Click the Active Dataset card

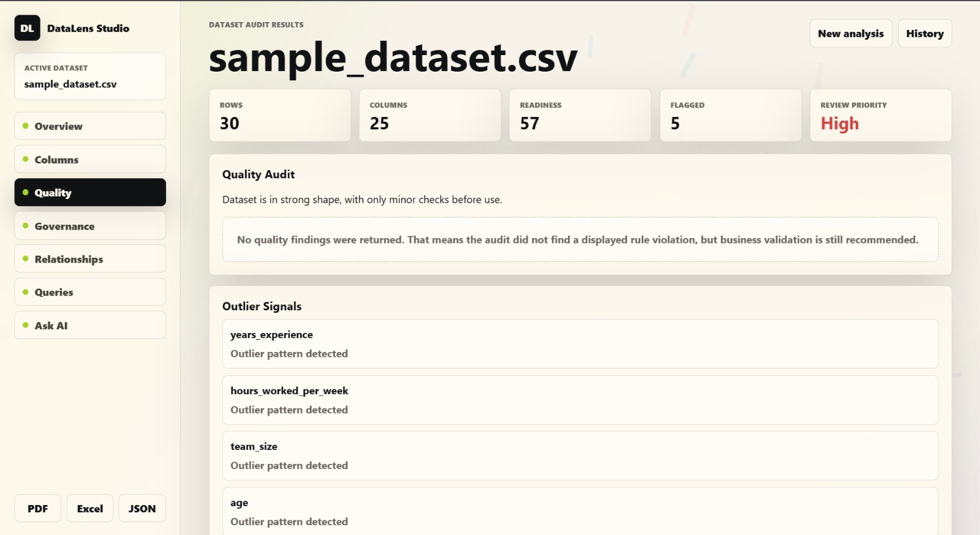[90, 77]
